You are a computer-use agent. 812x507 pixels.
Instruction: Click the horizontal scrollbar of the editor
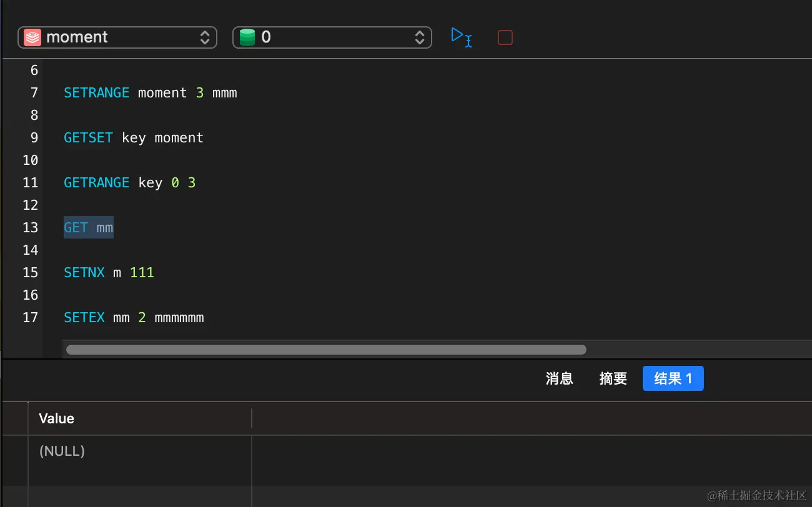(x=326, y=350)
